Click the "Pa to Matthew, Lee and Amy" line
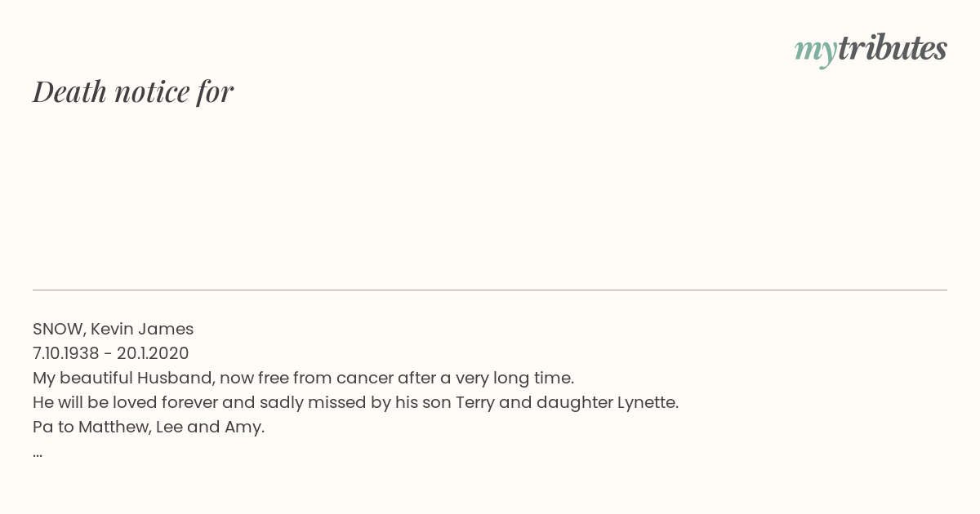Image resolution: width=980 pixels, height=514 pixels. coord(149,427)
